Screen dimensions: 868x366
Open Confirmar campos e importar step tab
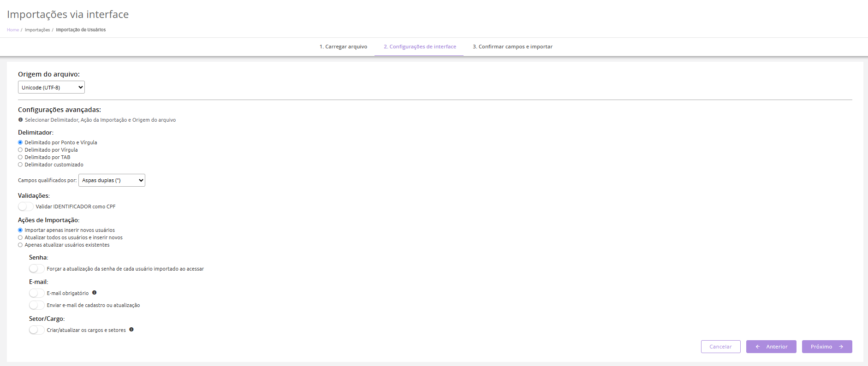tap(512, 47)
